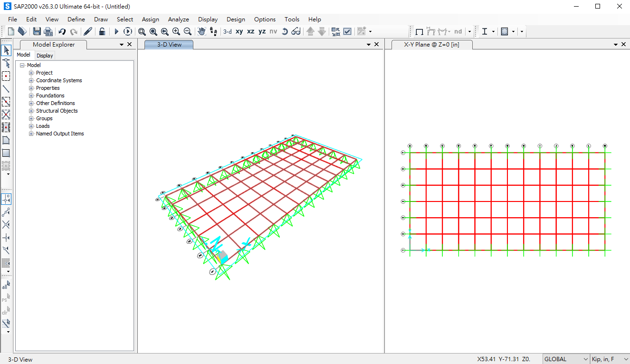The width and height of the screenshot is (630, 364).
Task: Click the Rubber Band Zoom icon
Action: (x=142, y=31)
